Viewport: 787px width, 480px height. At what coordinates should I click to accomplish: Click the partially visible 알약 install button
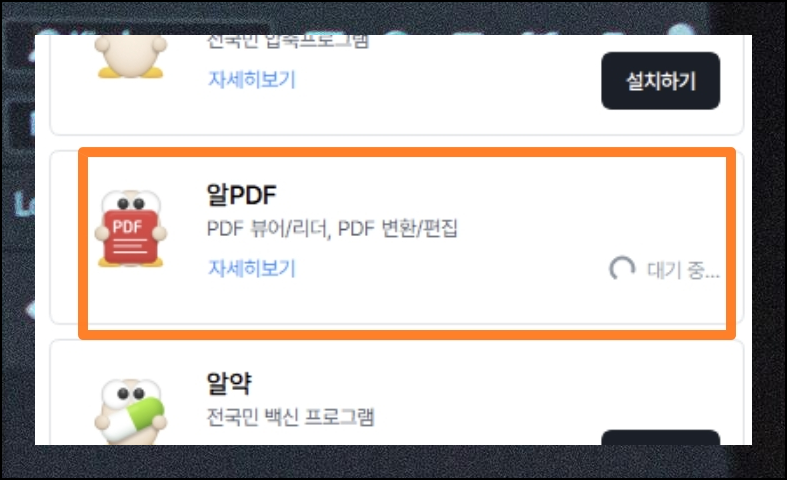pos(661,437)
